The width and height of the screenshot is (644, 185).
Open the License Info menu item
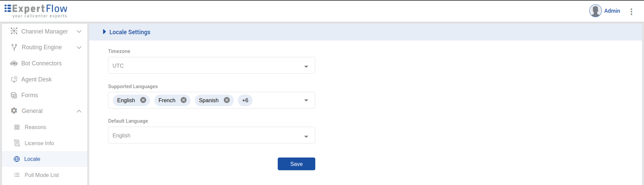(x=39, y=143)
